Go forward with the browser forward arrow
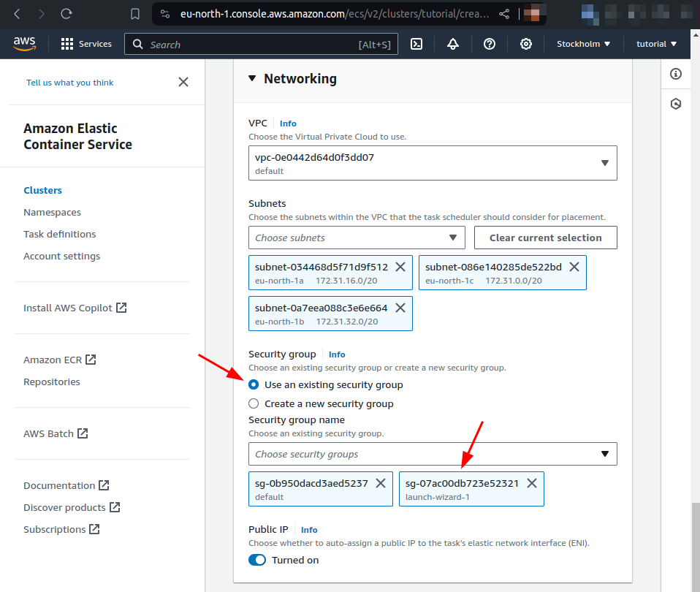The width and height of the screenshot is (700, 592). (x=42, y=15)
